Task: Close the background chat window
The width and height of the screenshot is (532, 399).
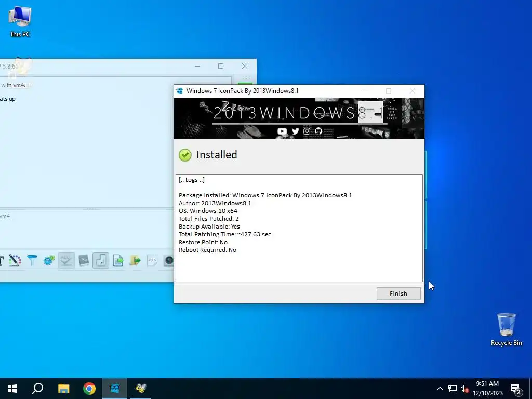Action: pos(245,66)
